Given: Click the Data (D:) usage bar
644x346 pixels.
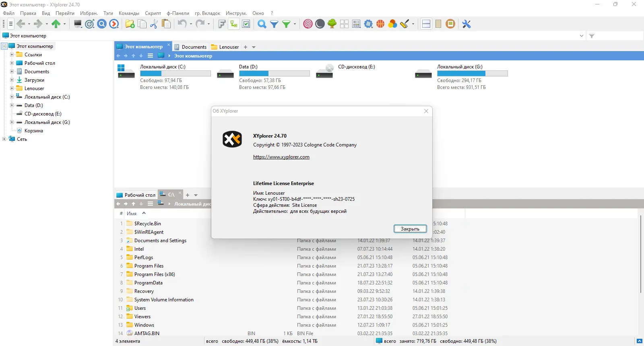Looking at the screenshot, I should (x=275, y=74).
